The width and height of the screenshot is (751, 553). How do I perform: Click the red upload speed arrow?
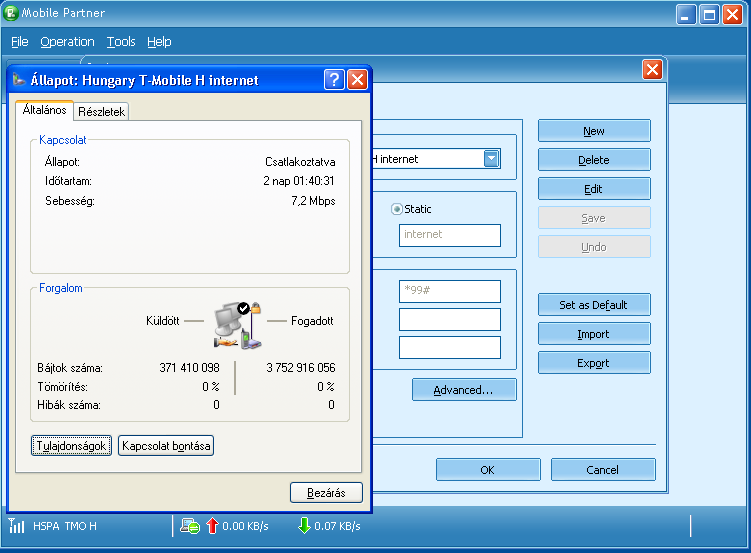tap(211, 526)
